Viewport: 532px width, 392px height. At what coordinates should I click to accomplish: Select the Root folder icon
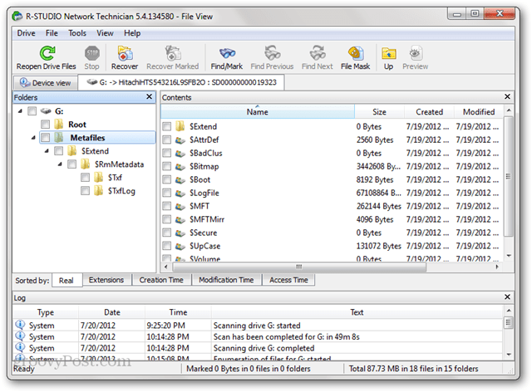point(59,124)
